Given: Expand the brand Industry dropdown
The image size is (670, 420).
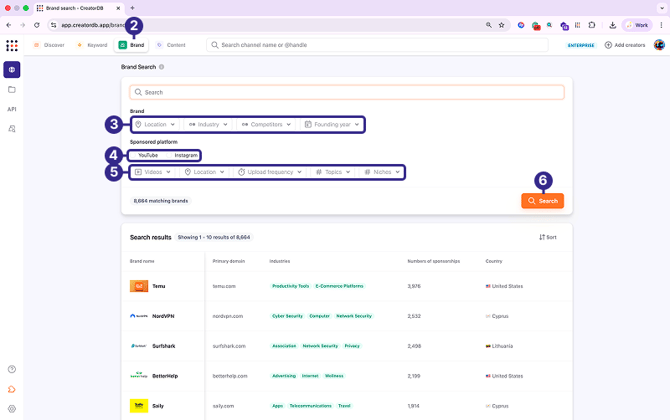Looking at the screenshot, I should [x=208, y=125].
